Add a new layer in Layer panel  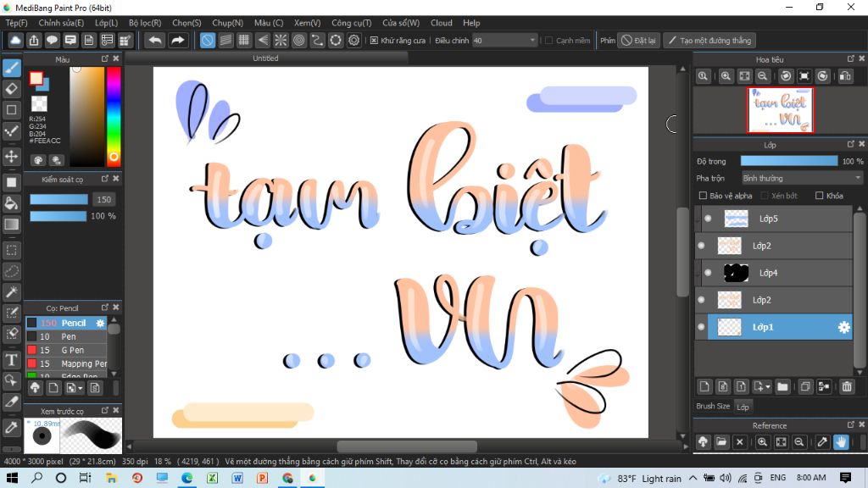click(704, 386)
